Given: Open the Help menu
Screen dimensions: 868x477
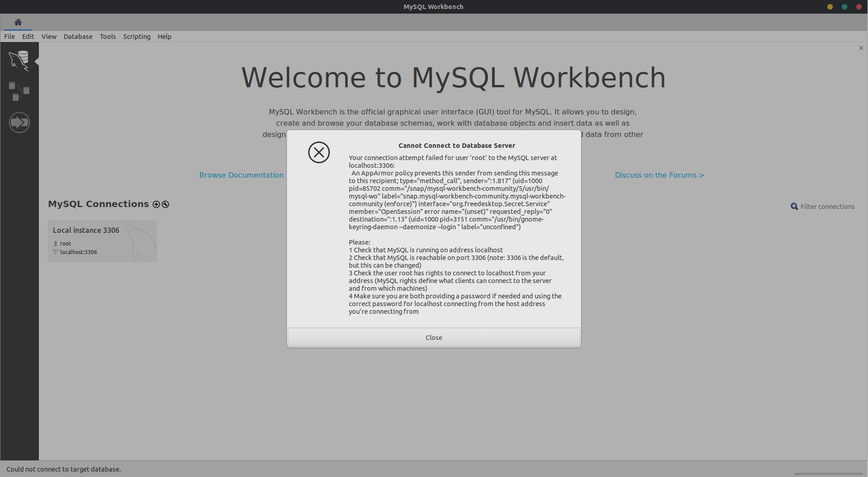Looking at the screenshot, I should [164, 37].
